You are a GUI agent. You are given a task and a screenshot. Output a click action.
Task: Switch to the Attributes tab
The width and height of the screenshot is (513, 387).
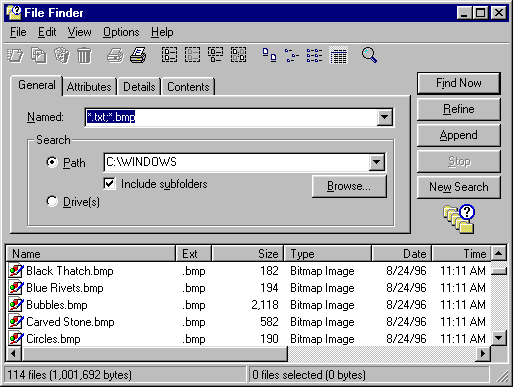pos(89,87)
